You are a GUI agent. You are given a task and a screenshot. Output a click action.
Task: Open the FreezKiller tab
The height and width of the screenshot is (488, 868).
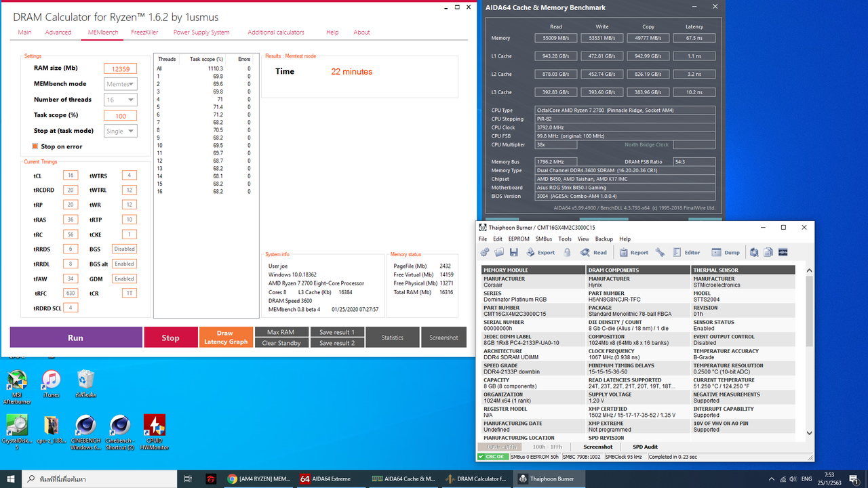click(x=146, y=32)
